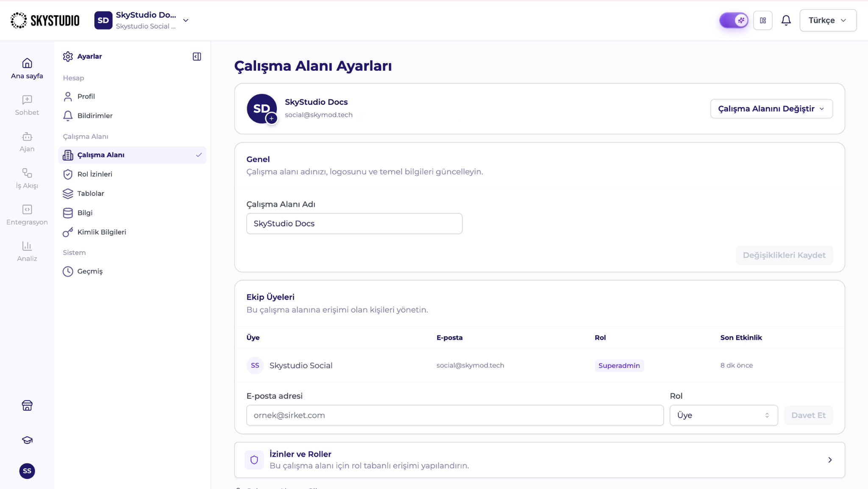Open Ana sayfa home icon
The image size is (868, 489).
click(x=27, y=63)
